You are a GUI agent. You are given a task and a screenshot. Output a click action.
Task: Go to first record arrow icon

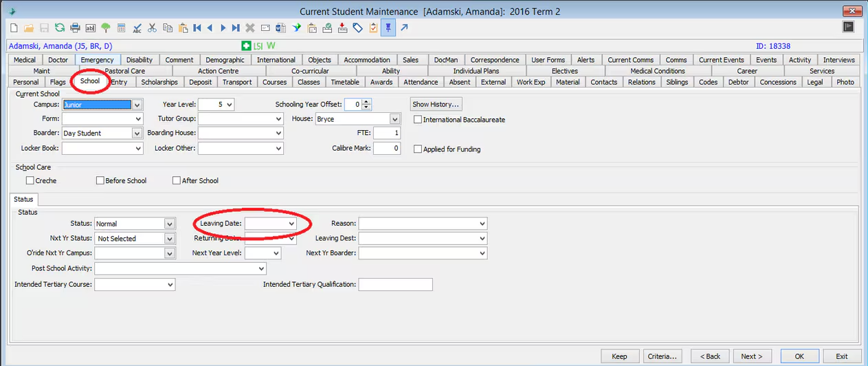pyautogui.click(x=197, y=28)
